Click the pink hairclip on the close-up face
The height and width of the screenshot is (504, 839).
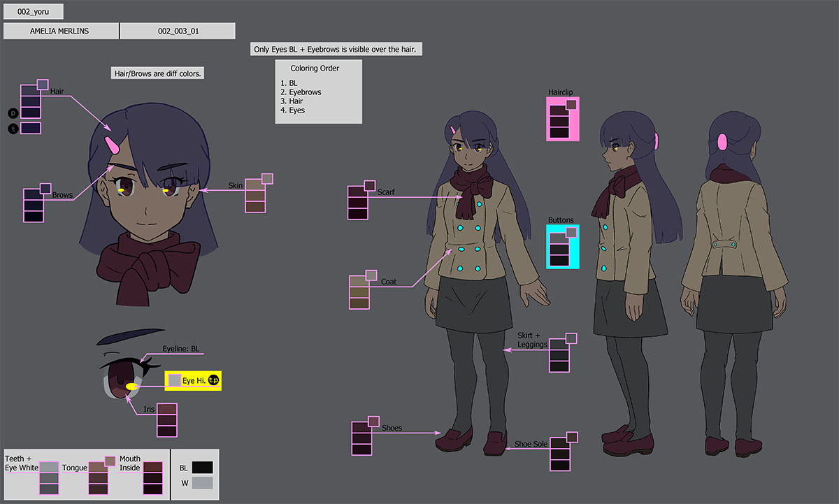pyautogui.click(x=112, y=145)
